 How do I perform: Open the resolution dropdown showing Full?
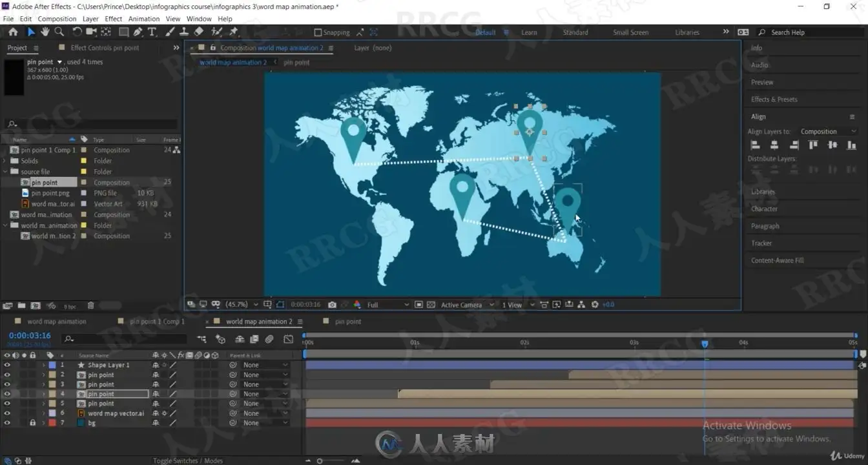click(387, 305)
